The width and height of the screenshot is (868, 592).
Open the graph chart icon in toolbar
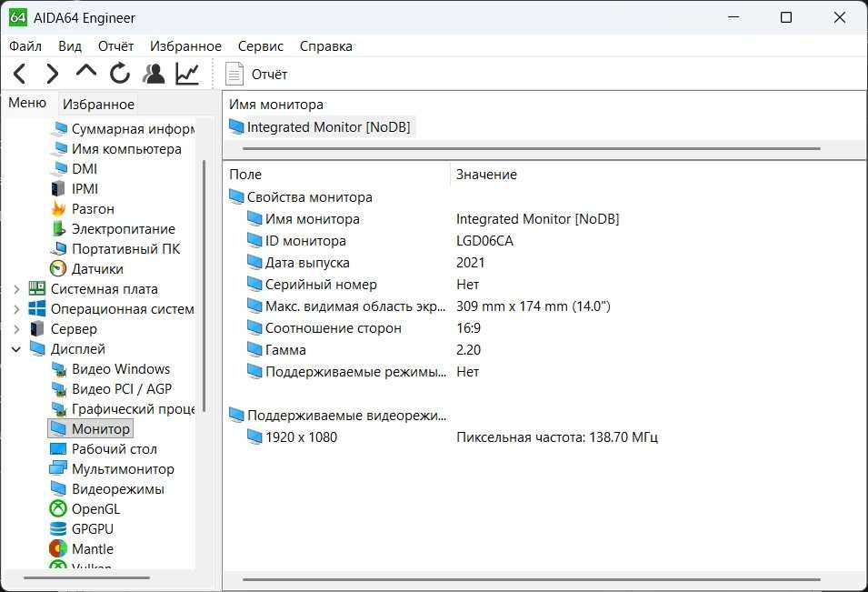coord(187,74)
